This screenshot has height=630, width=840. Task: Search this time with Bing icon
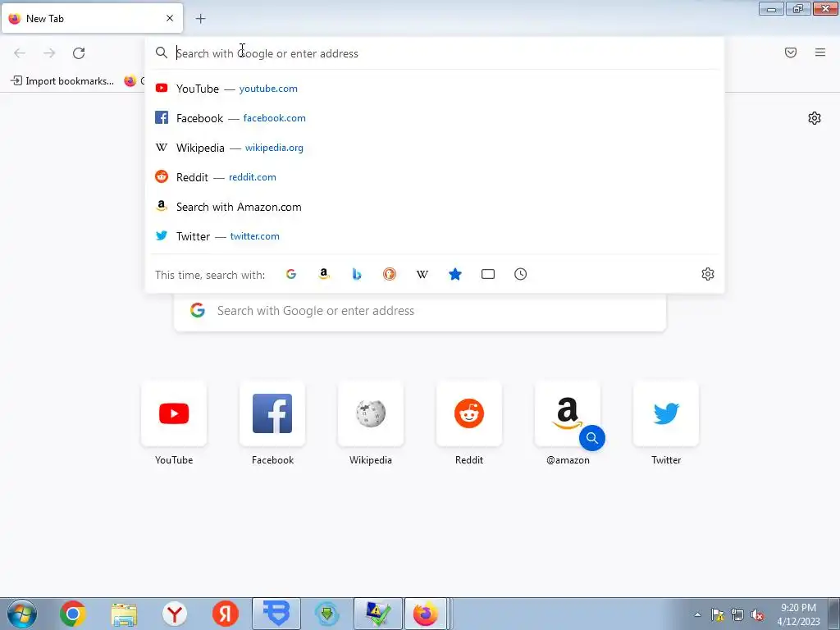pos(357,274)
